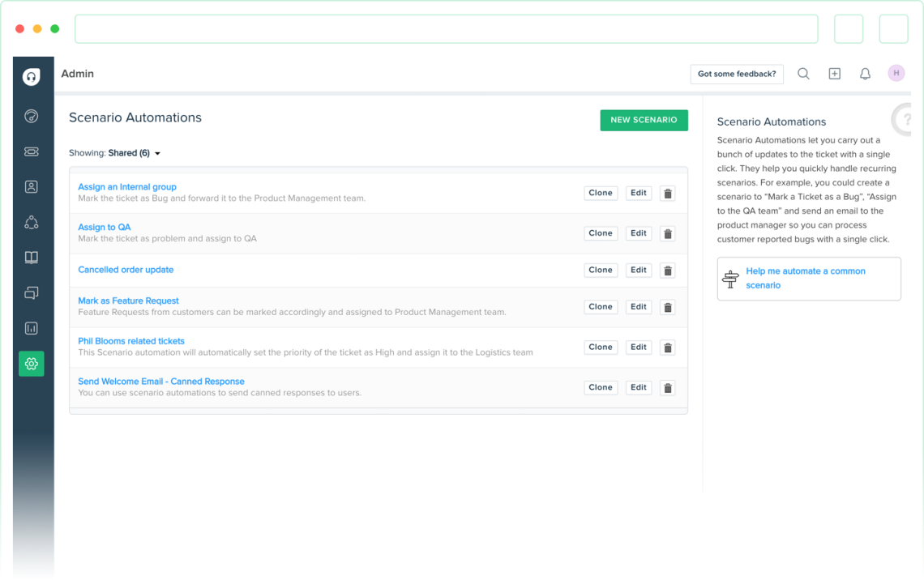This screenshot has height=580, width=924.
Task: Open Reports and Analytics from the sidebar
Action: 31,328
